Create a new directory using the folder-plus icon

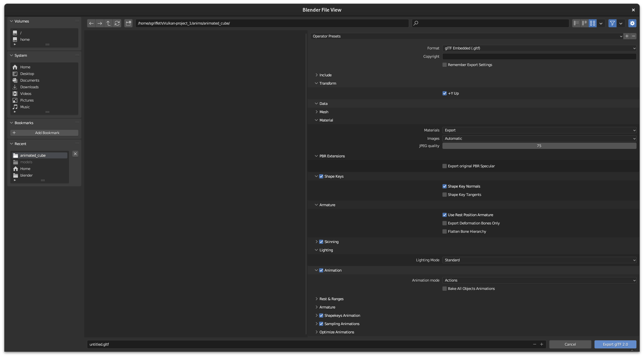pyautogui.click(x=128, y=23)
